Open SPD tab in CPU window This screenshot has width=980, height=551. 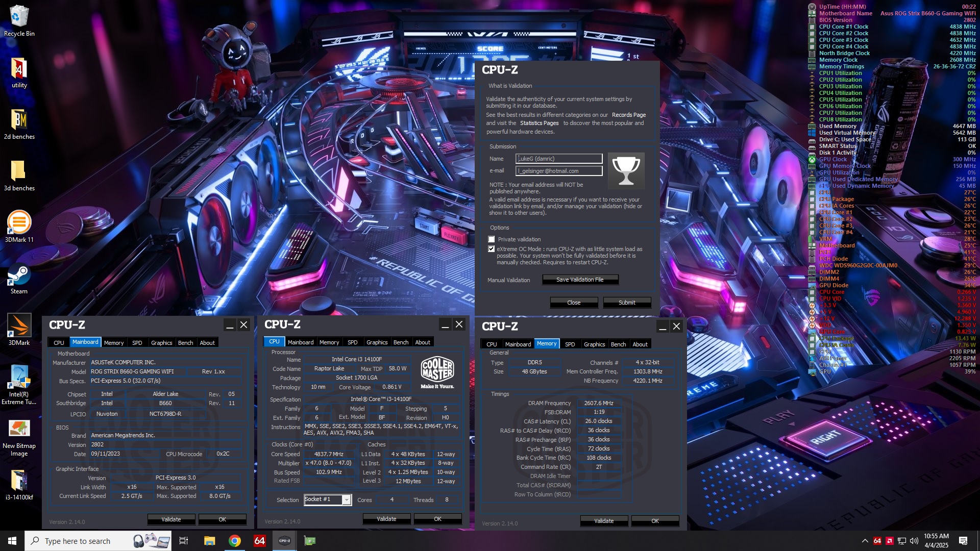[x=353, y=342]
